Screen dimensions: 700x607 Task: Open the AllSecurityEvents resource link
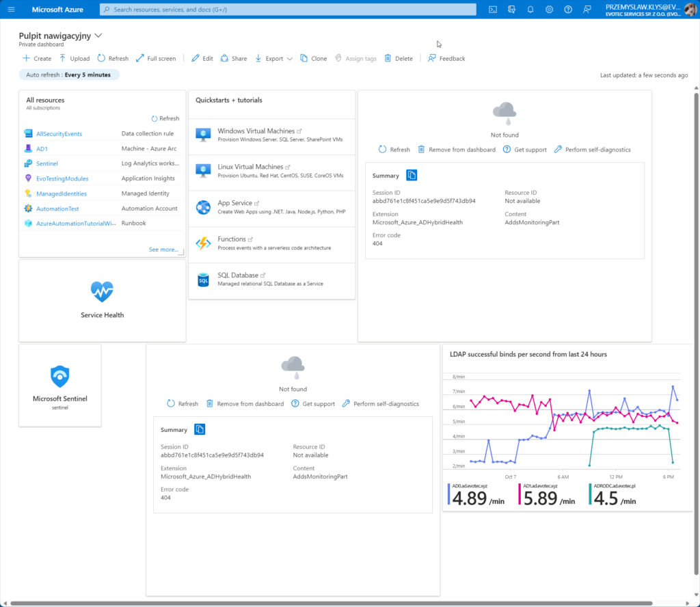pyautogui.click(x=59, y=134)
